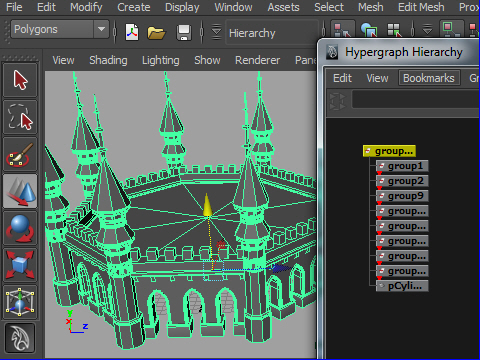Open the Modify menu
Viewport: 480px width, 360px height.
pyautogui.click(x=86, y=7)
